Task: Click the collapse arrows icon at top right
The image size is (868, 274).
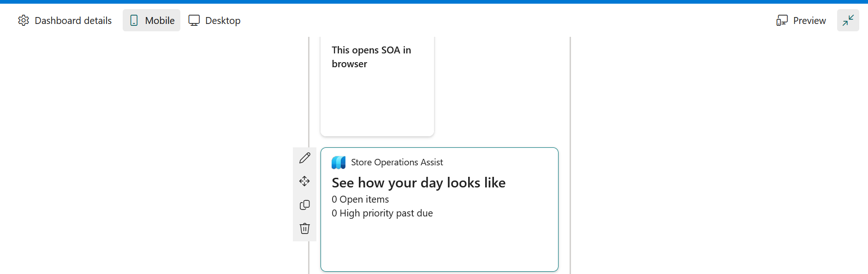Action: [x=848, y=20]
